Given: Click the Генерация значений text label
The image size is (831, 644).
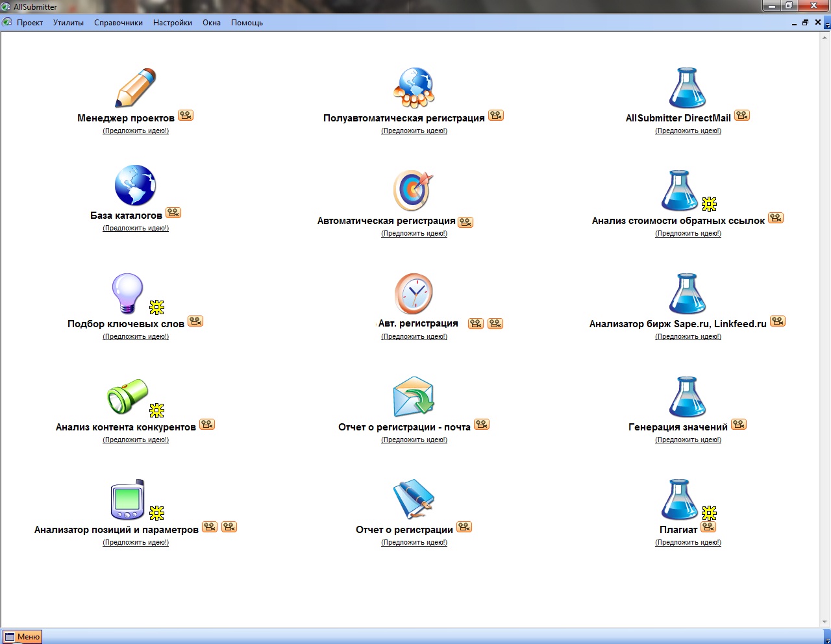Looking at the screenshot, I should pyautogui.click(x=678, y=427).
